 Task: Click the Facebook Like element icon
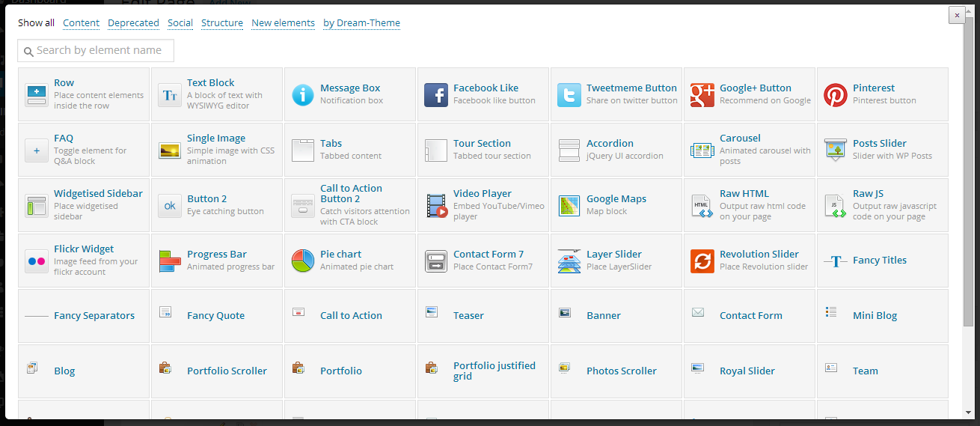point(436,95)
